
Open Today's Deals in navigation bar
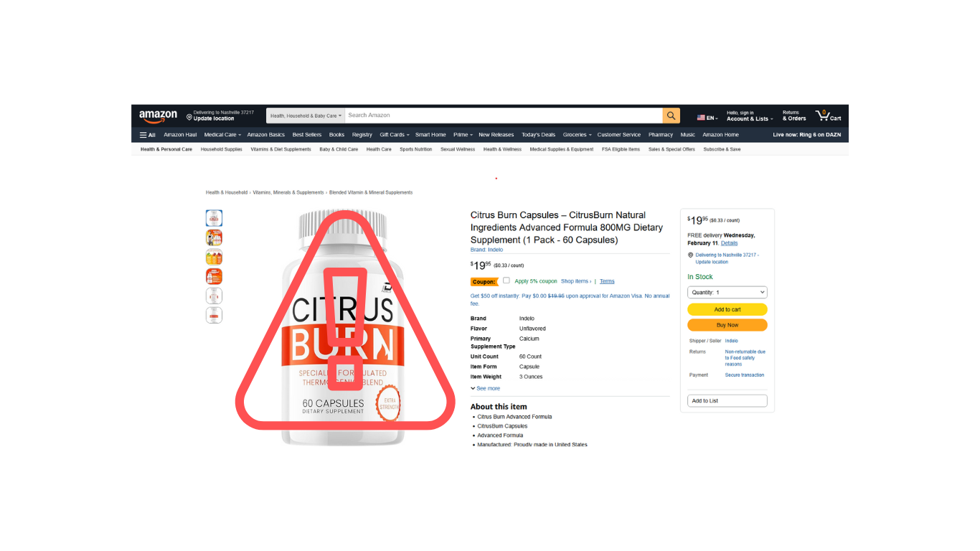(538, 135)
